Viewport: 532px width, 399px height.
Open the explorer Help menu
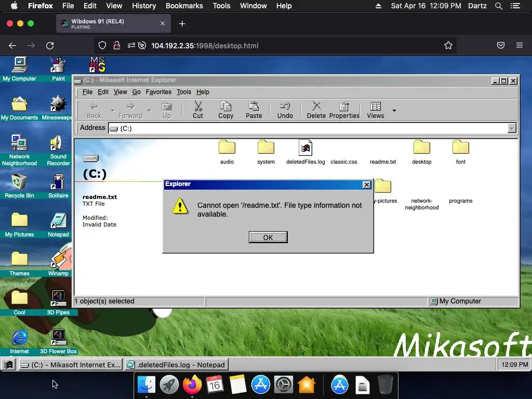203,92
